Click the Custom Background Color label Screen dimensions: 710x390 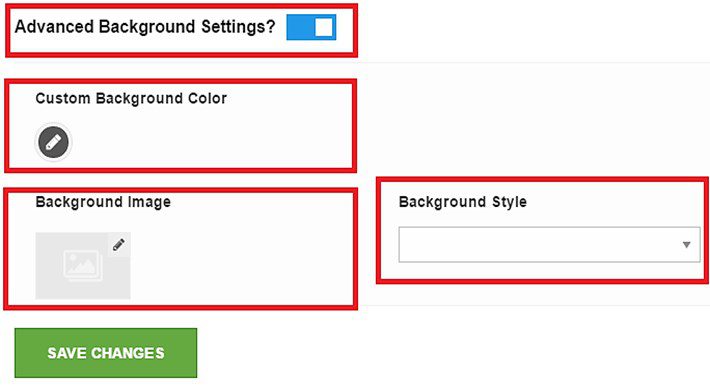click(131, 98)
